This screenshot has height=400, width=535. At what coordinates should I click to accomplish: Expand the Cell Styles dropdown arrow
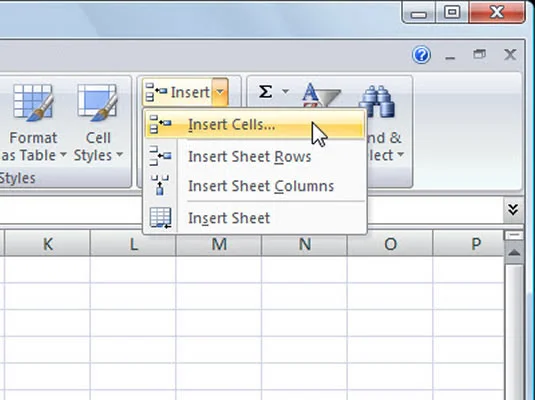click(119, 155)
